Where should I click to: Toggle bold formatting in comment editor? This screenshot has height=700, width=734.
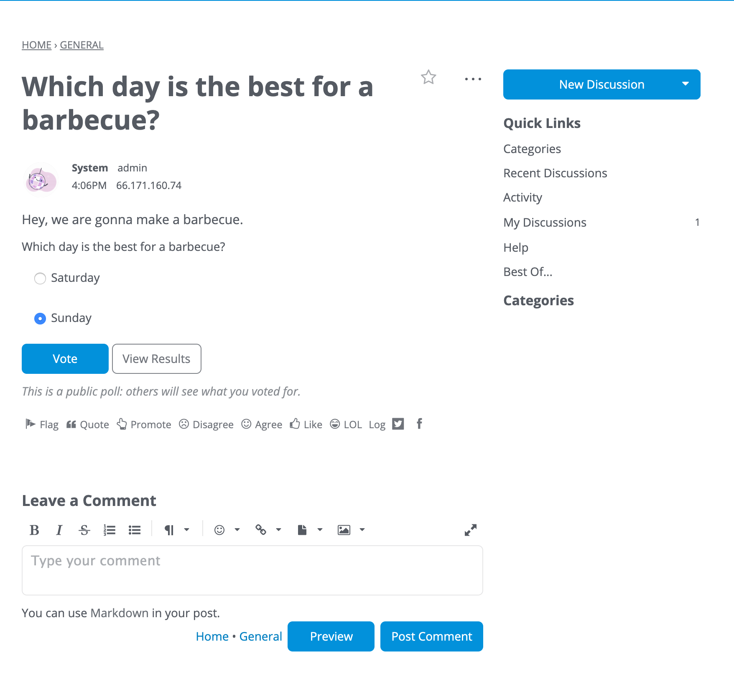[x=35, y=530]
